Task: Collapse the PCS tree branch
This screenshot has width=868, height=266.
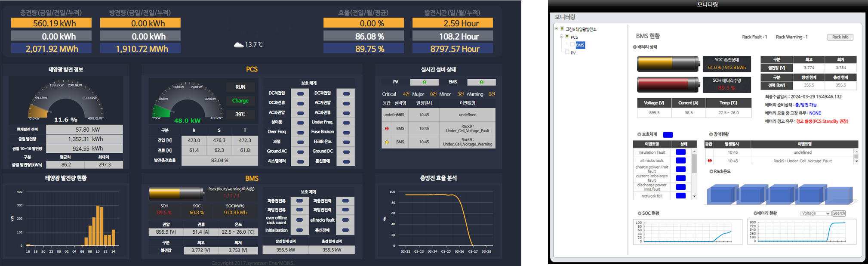Action: tap(561, 37)
